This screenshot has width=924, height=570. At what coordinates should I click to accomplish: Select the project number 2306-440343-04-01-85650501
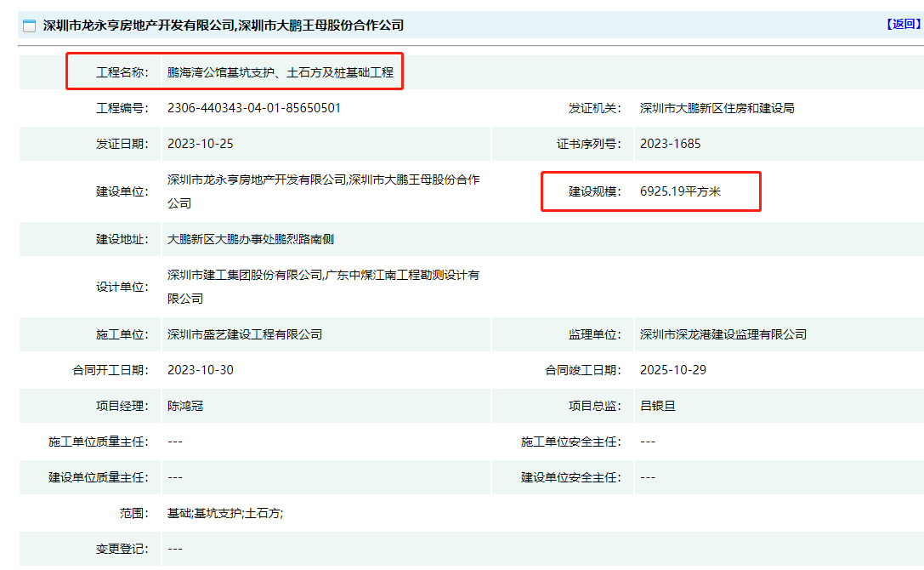point(254,108)
